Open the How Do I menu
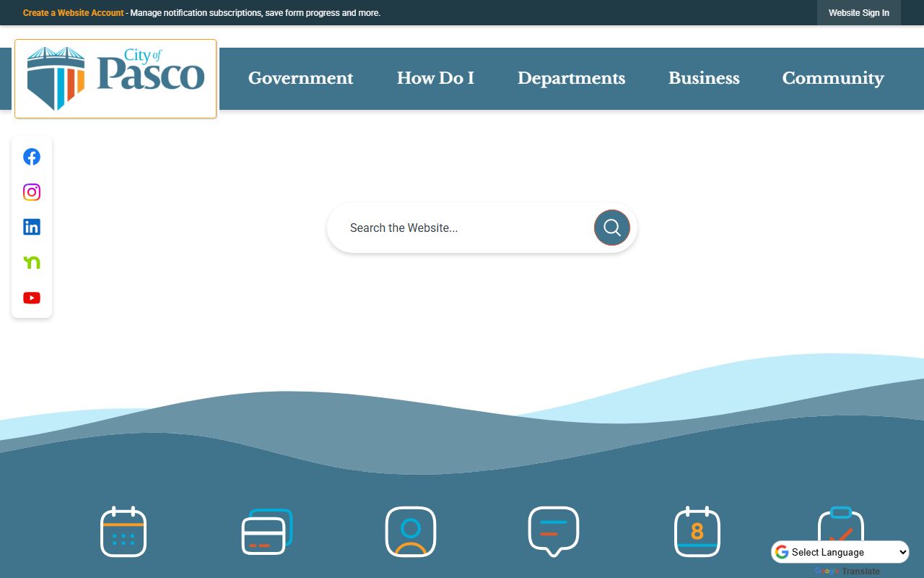 click(x=435, y=78)
